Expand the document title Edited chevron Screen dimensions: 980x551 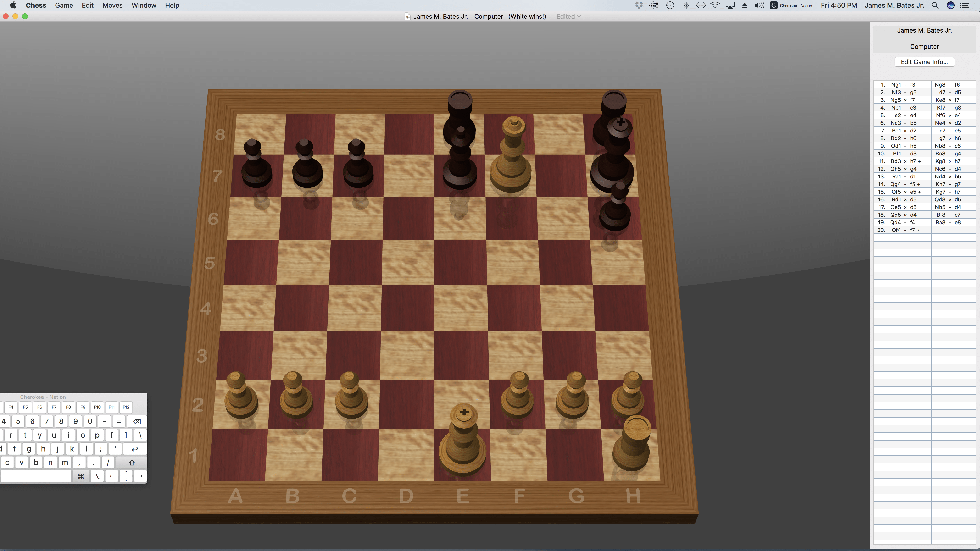579,16
